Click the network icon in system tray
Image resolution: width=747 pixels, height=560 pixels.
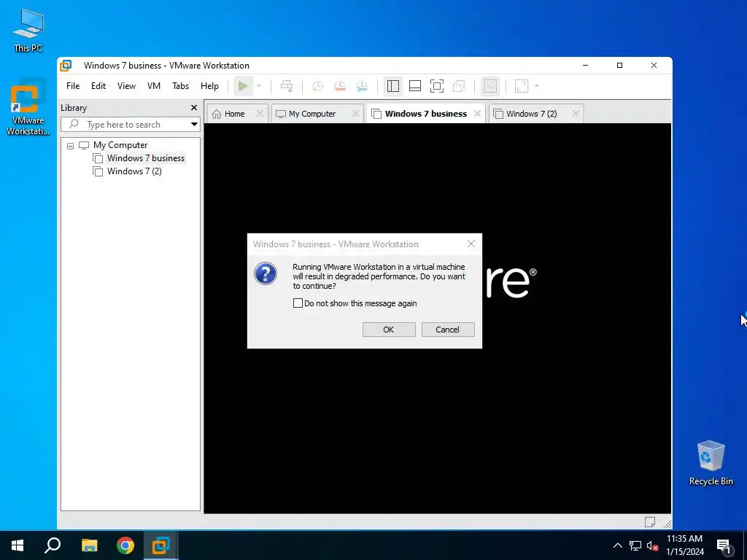click(x=635, y=545)
